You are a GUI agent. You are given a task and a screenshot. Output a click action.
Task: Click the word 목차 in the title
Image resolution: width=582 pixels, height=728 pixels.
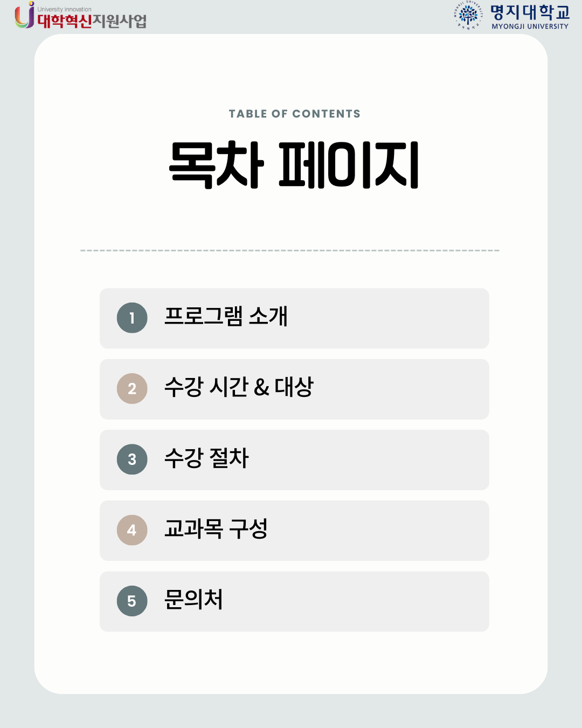tap(216, 165)
